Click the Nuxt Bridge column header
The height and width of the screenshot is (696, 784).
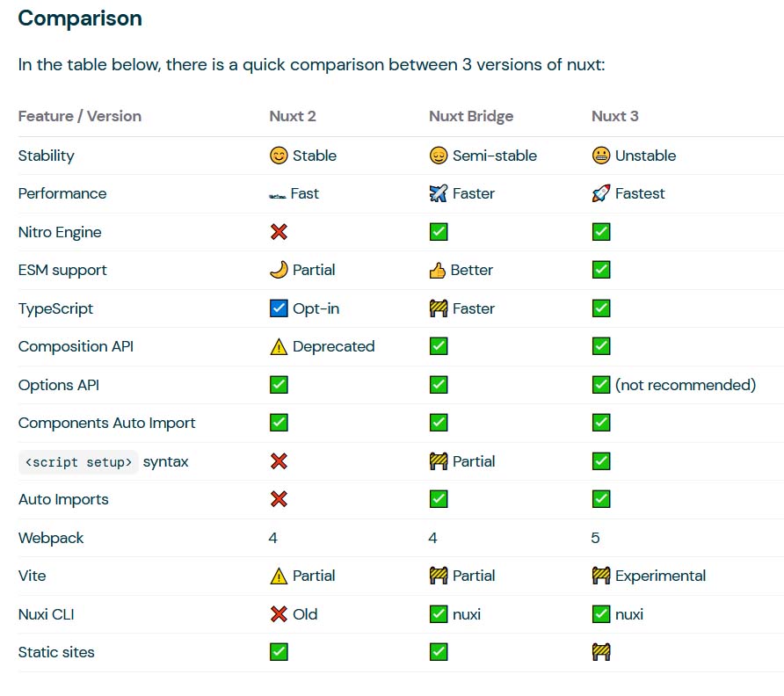point(471,116)
